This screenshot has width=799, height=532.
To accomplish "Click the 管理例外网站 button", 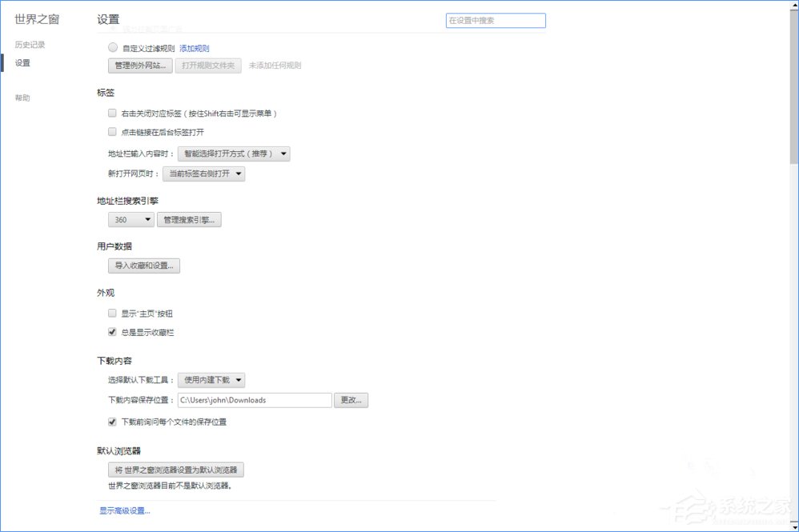I will tap(138, 65).
